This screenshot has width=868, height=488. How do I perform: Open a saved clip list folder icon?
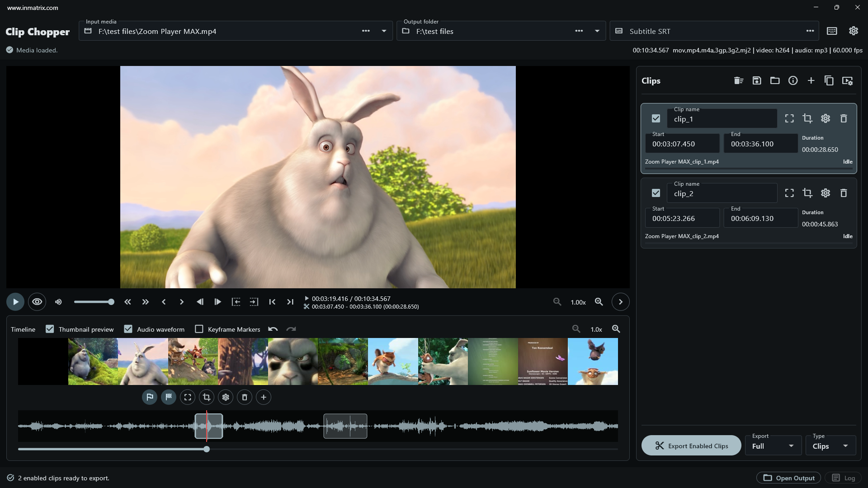(775, 80)
